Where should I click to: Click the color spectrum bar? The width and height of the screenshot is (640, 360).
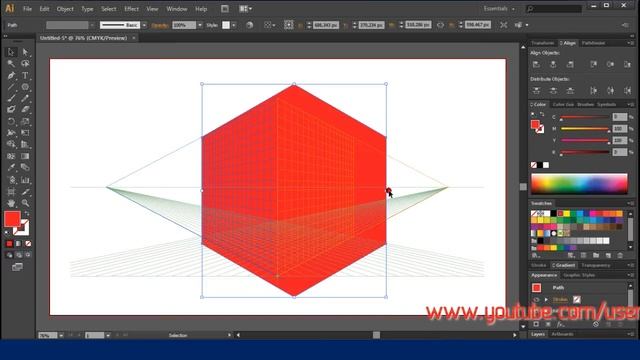tap(579, 183)
